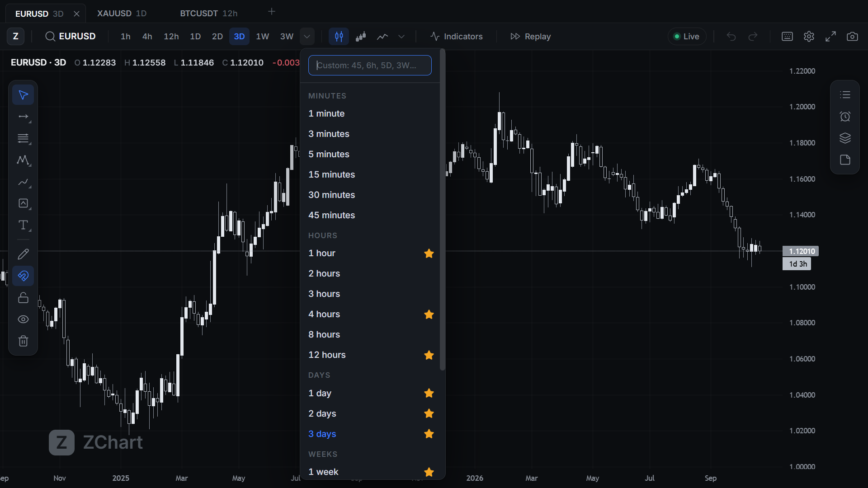
Task: Select the cursor arrow tool
Action: 23,95
